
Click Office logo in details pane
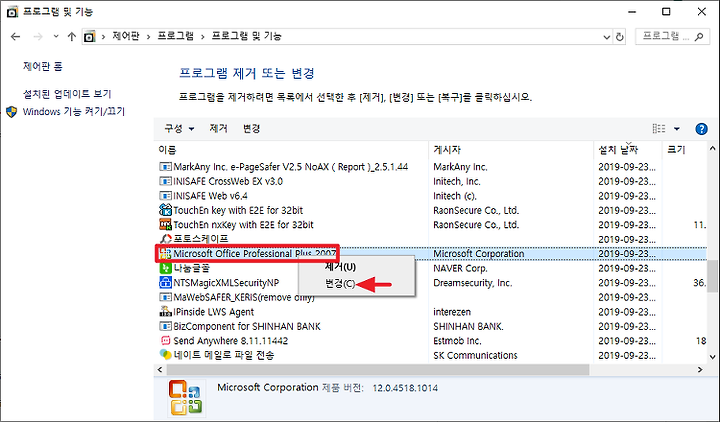[186, 398]
